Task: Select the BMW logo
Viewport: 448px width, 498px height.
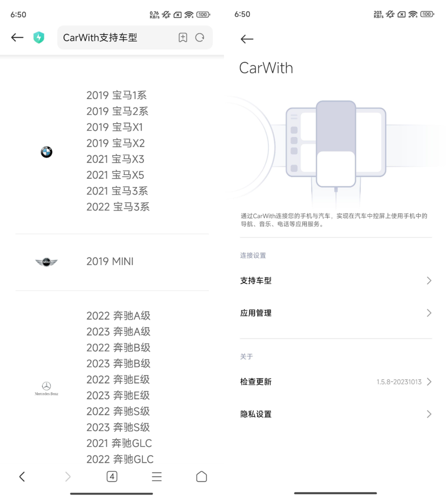Action: point(47,152)
